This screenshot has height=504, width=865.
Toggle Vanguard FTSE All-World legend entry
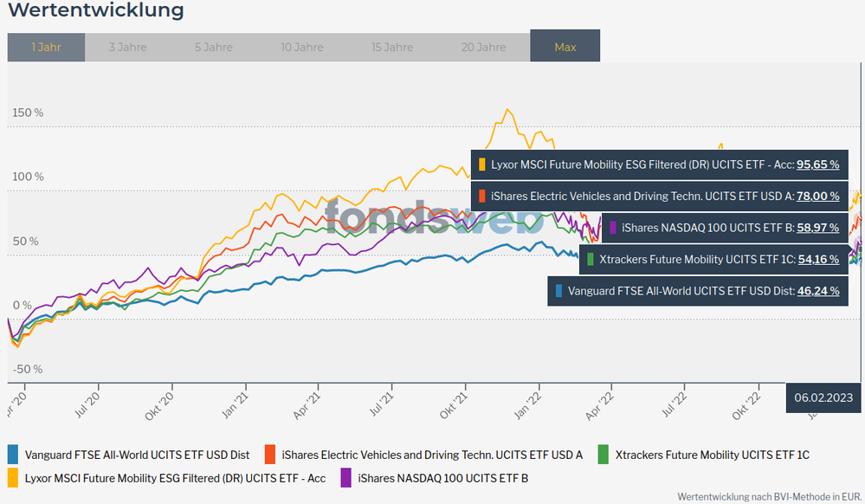pyautogui.click(x=137, y=454)
